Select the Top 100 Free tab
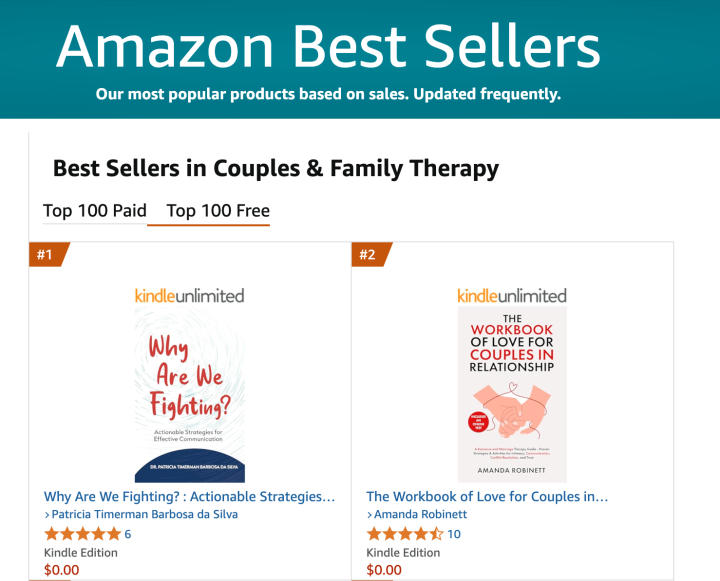Viewport: 720px width, 581px height. (218, 210)
